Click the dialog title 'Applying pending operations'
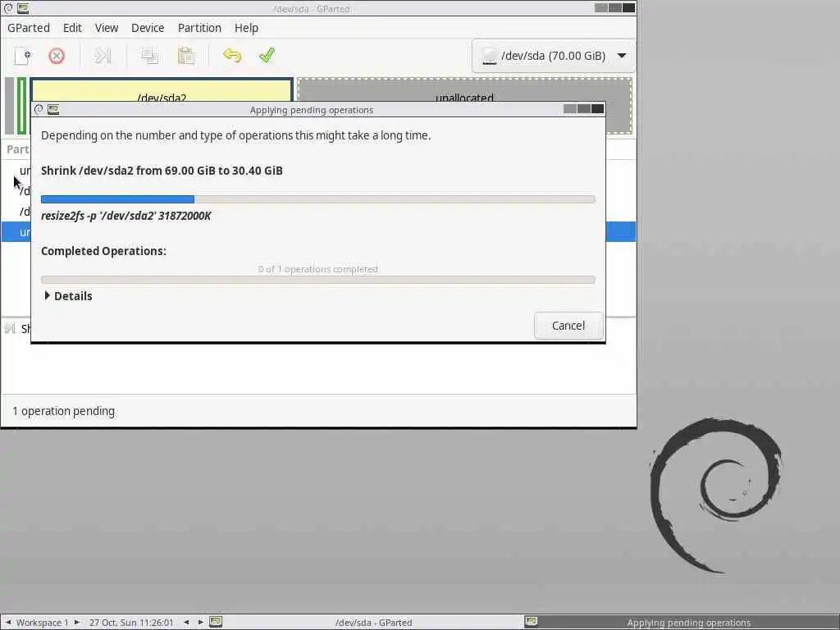 [311, 110]
